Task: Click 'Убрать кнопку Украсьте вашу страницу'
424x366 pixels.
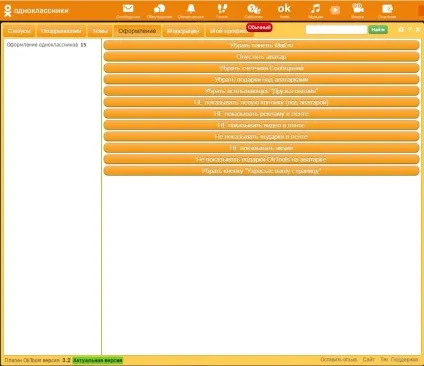Action: click(261, 171)
